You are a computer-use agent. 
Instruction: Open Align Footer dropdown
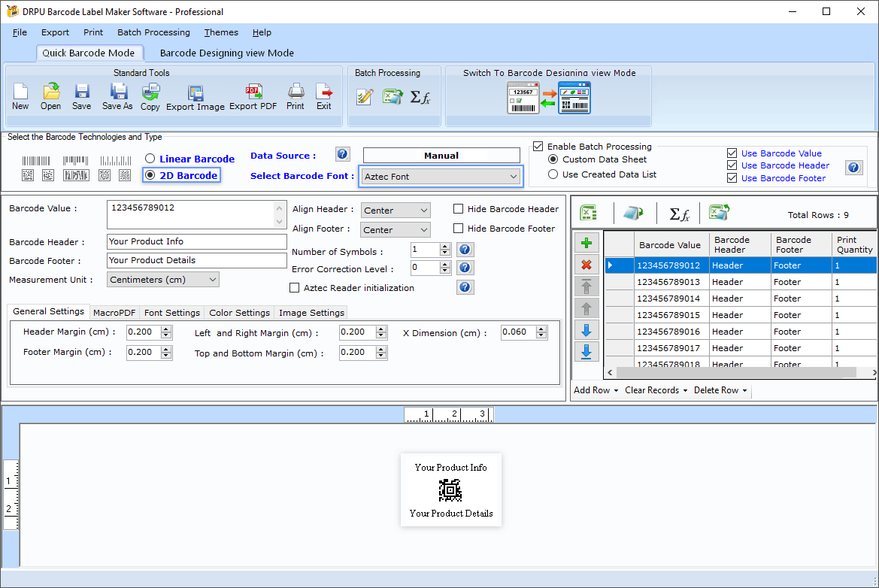coord(396,230)
